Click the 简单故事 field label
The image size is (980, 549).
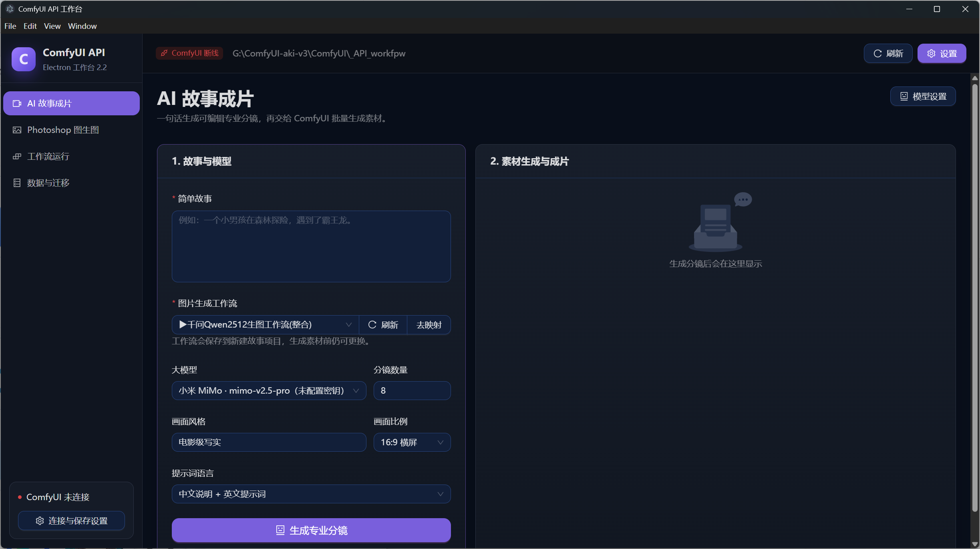(x=195, y=199)
